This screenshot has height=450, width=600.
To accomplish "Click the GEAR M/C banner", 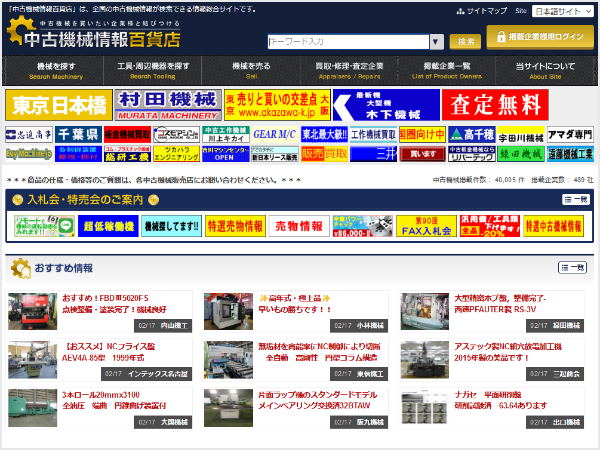I will [x=275, y=134].
